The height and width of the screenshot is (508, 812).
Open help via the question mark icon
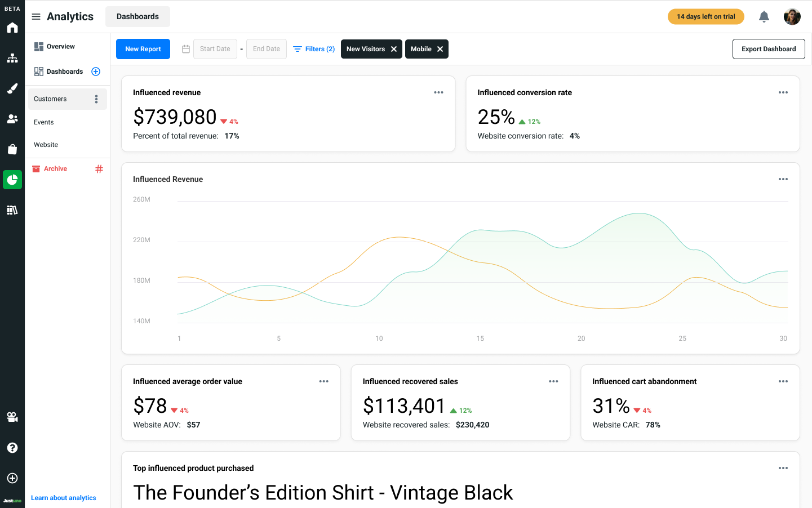12,448
